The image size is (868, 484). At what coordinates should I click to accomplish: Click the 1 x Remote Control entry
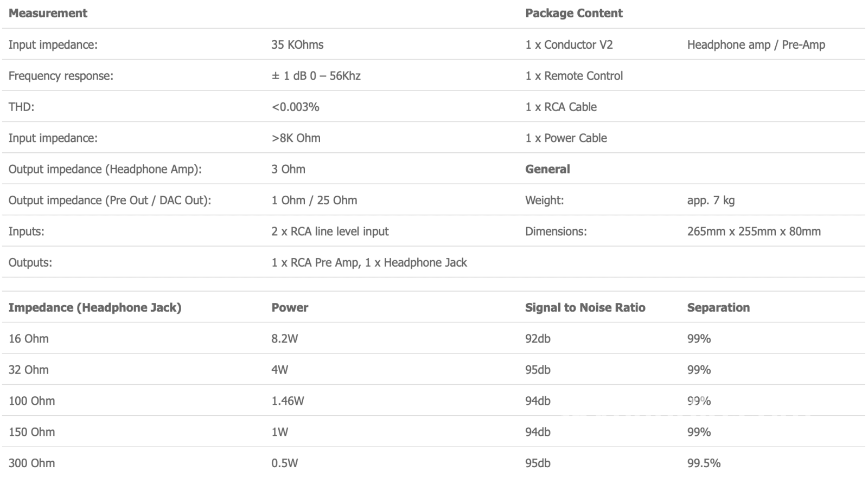(x=573, y=76)
